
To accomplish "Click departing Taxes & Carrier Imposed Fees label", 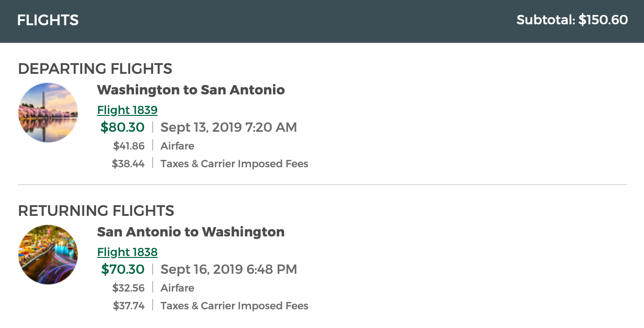I will 234,164.
